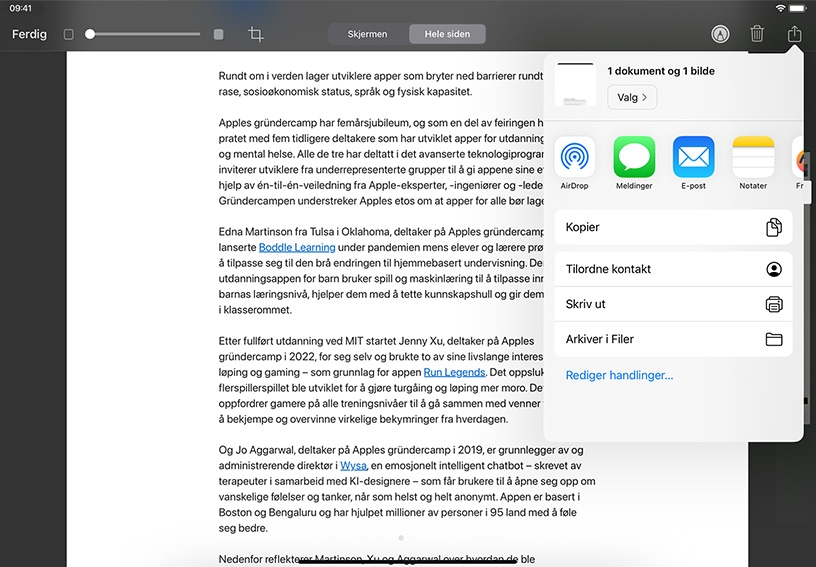The image size is (816, 567).
Task: Share via AirDrop
Action: (575, 163)
